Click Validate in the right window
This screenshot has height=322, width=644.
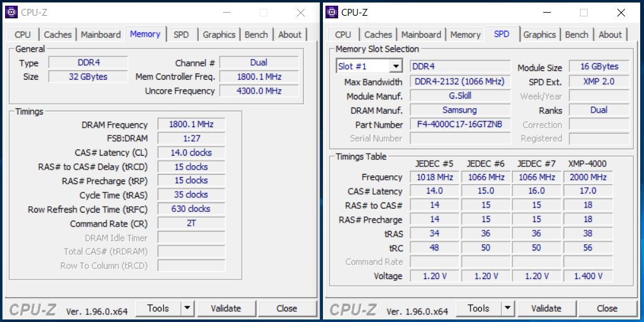(546, 308)
